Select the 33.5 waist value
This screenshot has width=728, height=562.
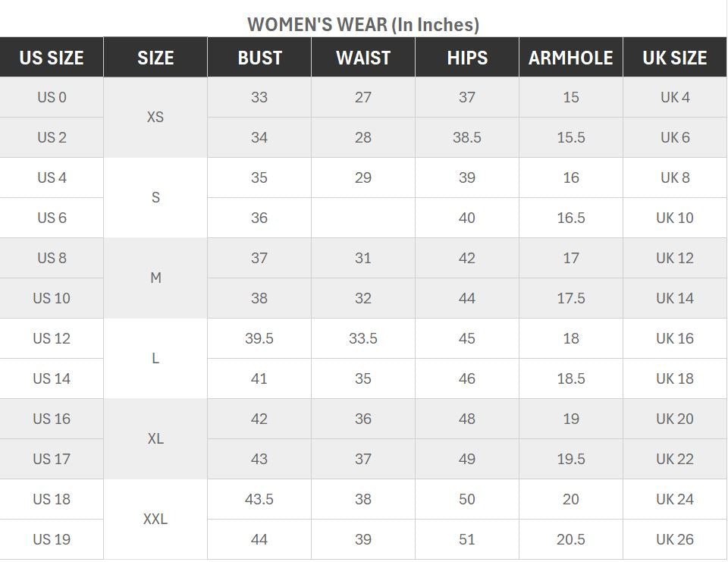point(363,338)
